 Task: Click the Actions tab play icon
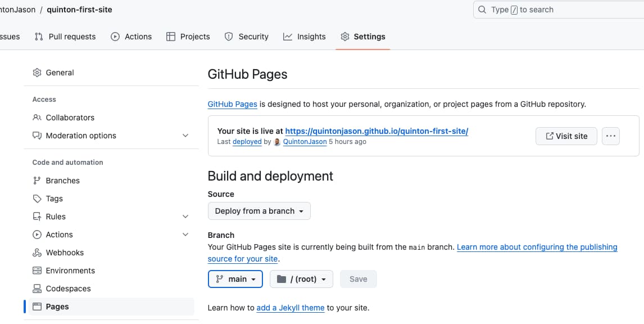(x=115, y=37)
